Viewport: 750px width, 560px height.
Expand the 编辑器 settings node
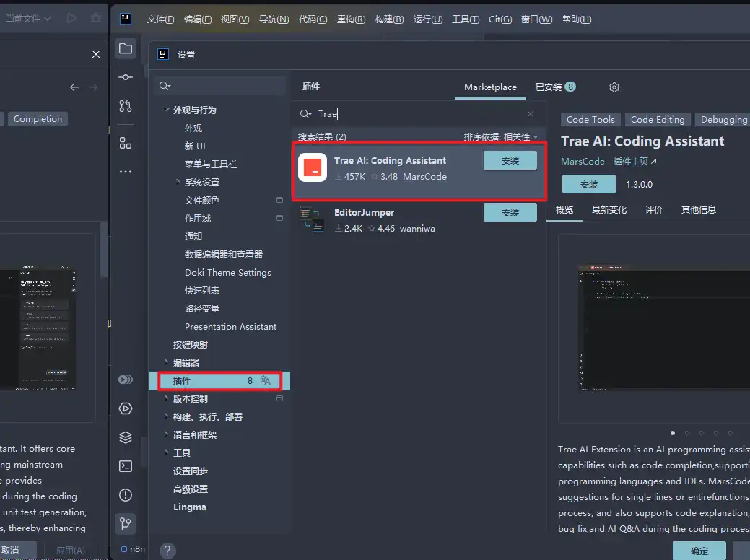[x=167, y=362]
